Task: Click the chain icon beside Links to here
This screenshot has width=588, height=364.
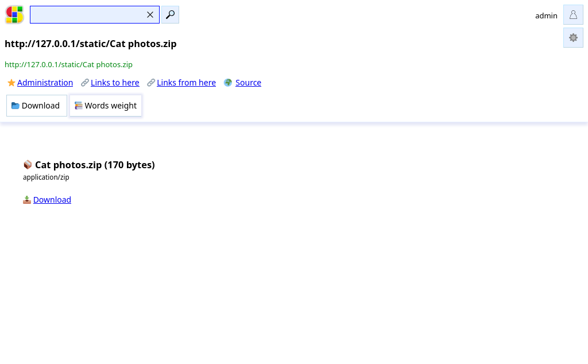Action: (x=85, y=83)
